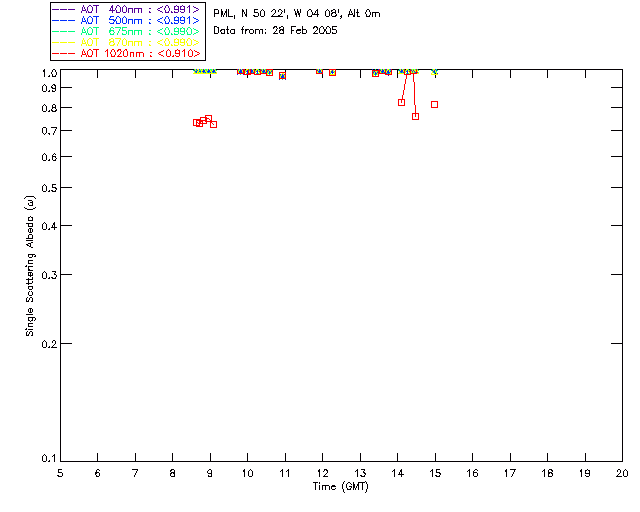Click the y-axis tick label 0.6
Viewport: 640px width, 512px height.
(49, 157)
